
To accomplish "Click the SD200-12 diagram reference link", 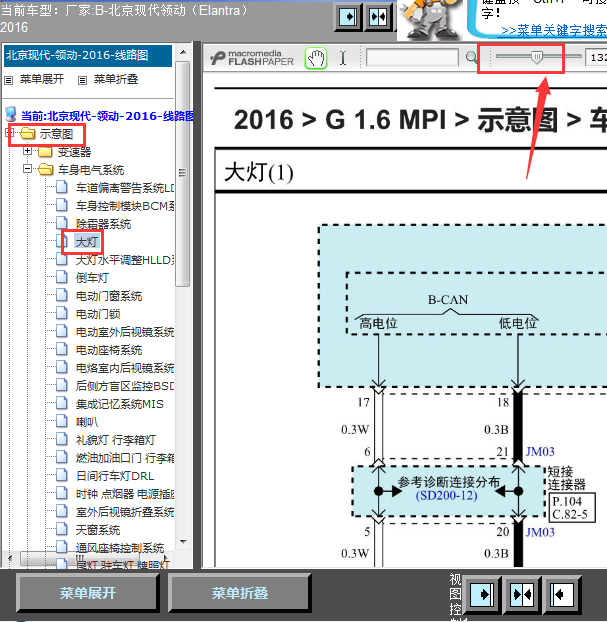I will 446,496.
